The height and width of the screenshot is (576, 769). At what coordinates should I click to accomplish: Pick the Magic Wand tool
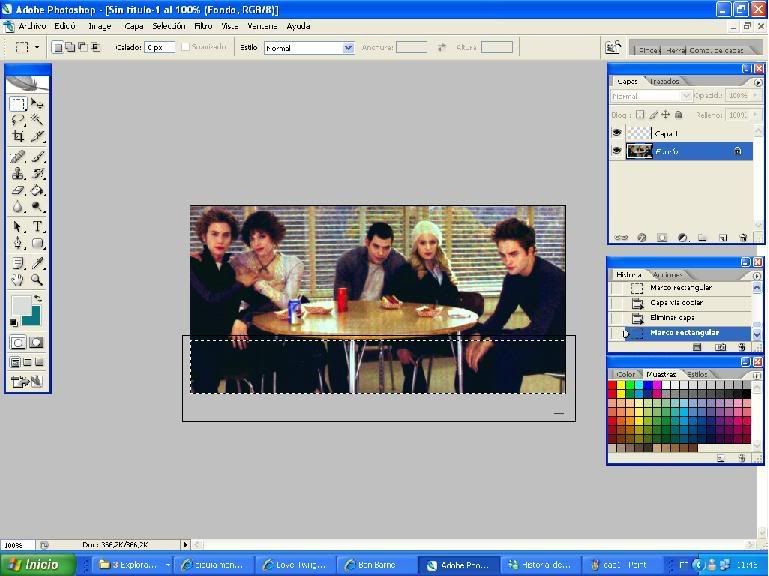37,119
